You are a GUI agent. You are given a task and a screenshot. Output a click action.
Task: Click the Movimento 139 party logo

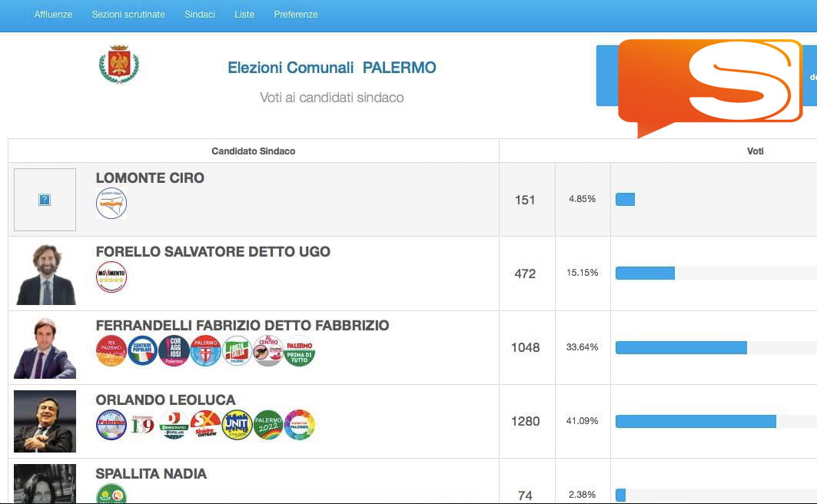click(143, 425)
